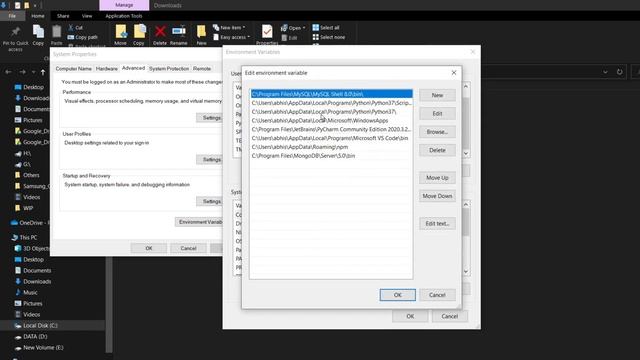Select Hardware tab in System Properties
The image size is (640, 360).
(x=107, y=69)
